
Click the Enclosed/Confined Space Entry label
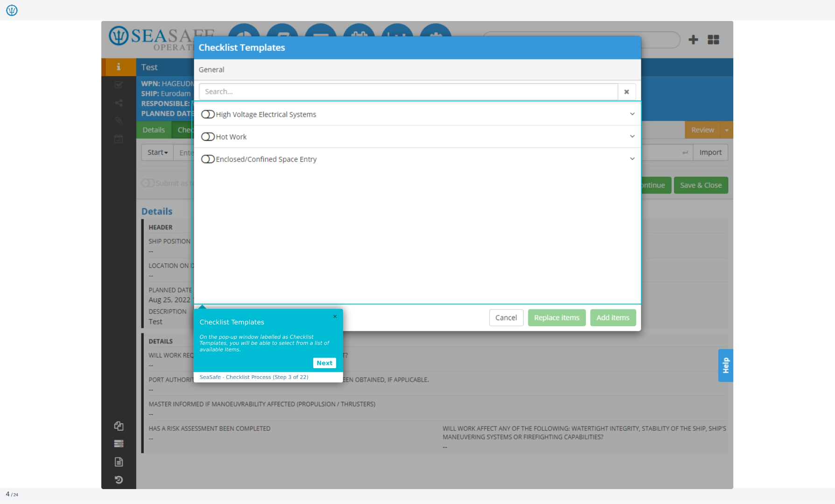pyautogui.click(x=266, y=159)
